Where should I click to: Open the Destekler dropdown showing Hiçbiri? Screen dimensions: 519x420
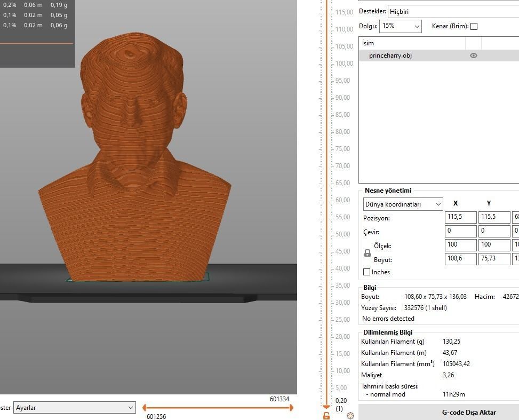pos(453,12)
